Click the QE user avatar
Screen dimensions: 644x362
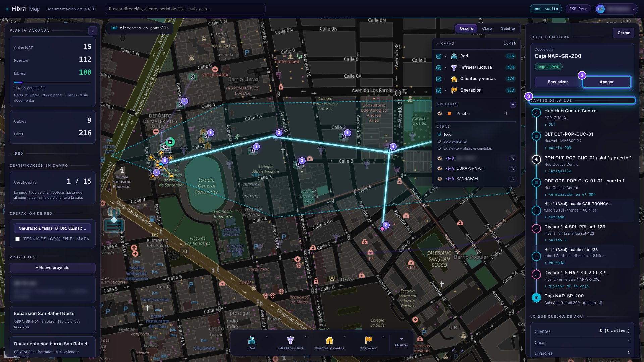coord(600,9)
